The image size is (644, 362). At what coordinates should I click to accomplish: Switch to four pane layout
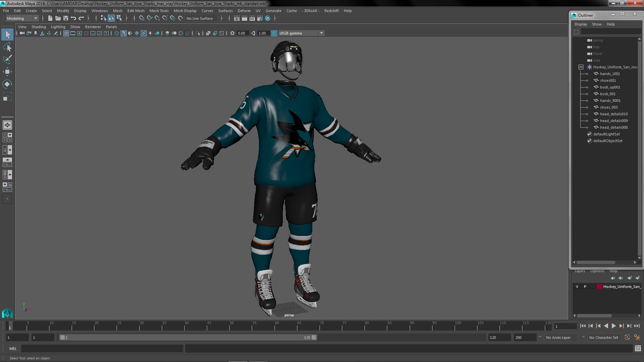[x=7, y=137]
